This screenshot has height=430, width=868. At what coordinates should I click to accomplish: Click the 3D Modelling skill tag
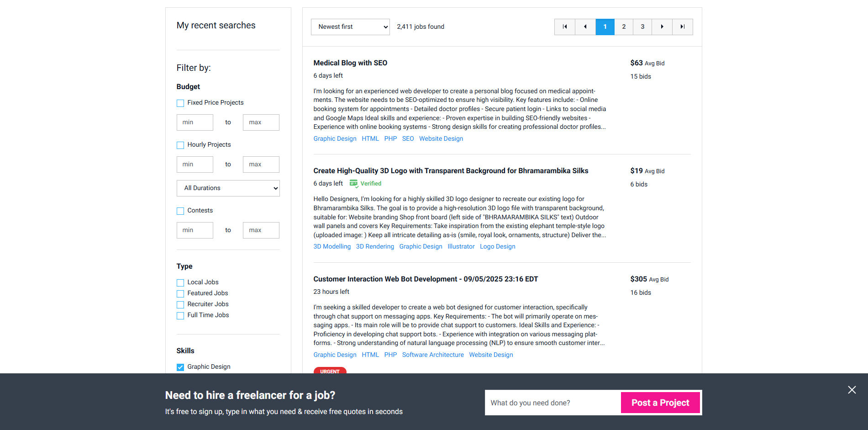tap(332, 246)
